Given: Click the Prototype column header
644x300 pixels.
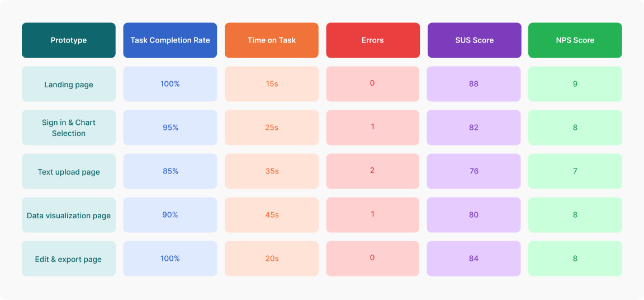Looking at the screenshot, I should click(69, 40).
